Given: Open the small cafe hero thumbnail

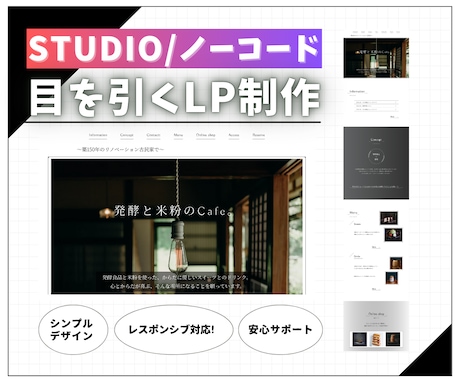Looking at the screenshot, I should point(376,58).
